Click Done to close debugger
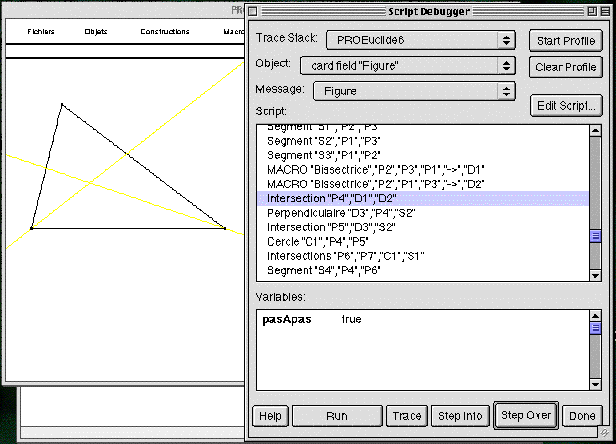The height and width of the screenshot is (444, 616). pos(581,415)
